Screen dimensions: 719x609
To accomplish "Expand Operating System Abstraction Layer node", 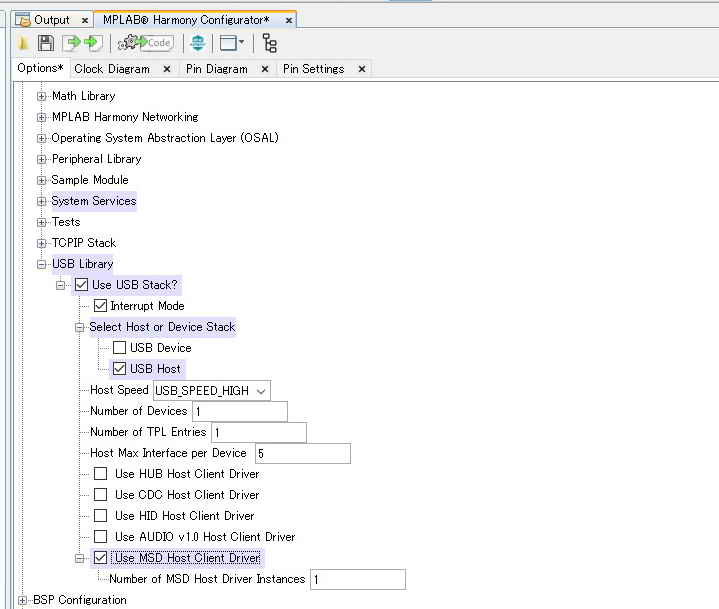I will coord(41,138).
